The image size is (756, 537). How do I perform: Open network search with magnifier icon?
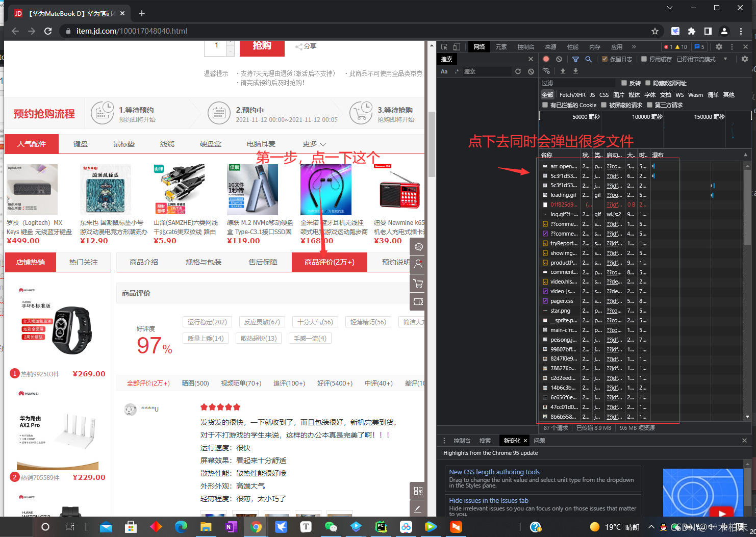click(x=588, y=59)
